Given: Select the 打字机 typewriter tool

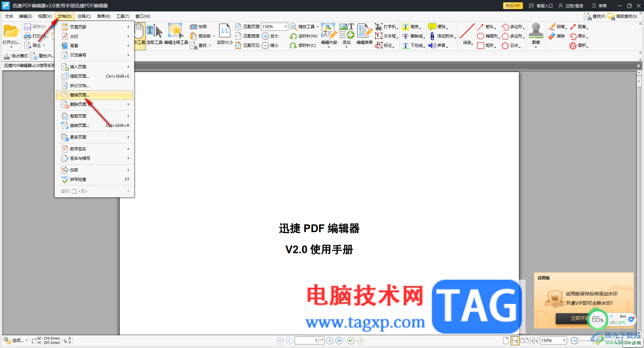Looking at the screenshot, I should pos(386,27).
